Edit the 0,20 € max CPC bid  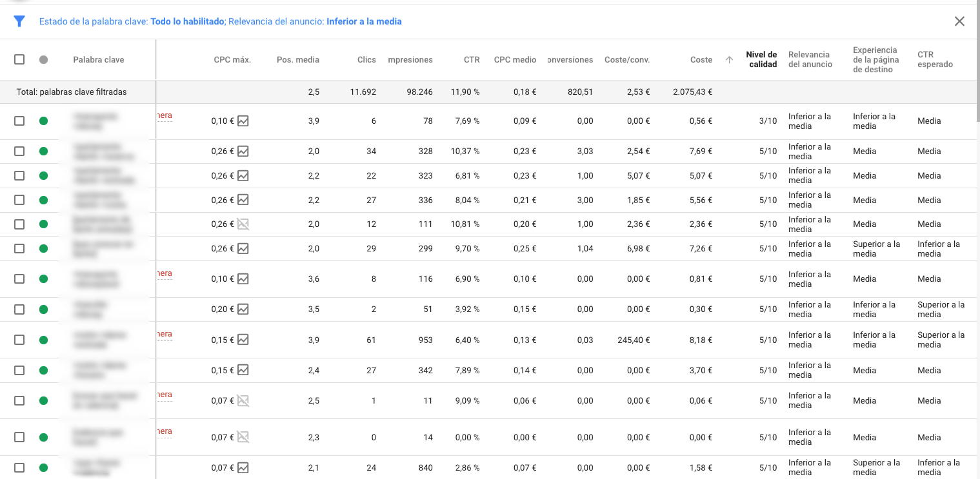[223, 309]
